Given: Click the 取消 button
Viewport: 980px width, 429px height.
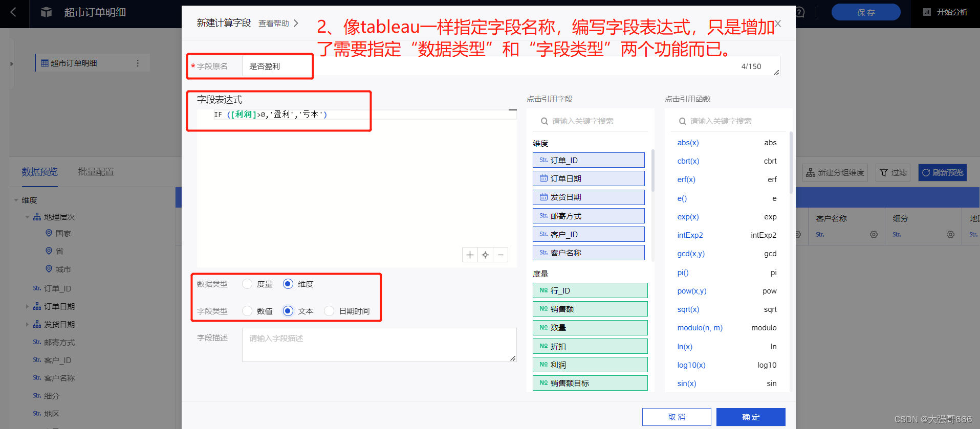Looking at the screenshot, I should pos(677,417).
